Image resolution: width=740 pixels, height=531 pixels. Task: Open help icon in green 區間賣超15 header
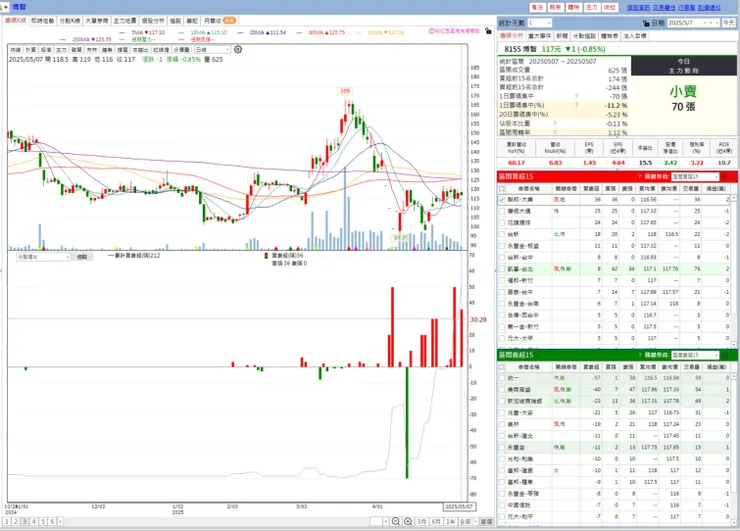pyautogui.click(x=639, y=355)
